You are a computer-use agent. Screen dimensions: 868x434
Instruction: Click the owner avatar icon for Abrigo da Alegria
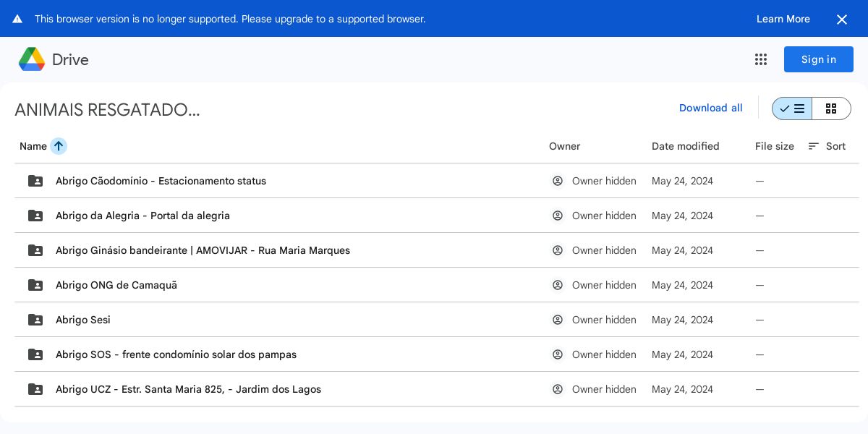click(x=558, y=216)
